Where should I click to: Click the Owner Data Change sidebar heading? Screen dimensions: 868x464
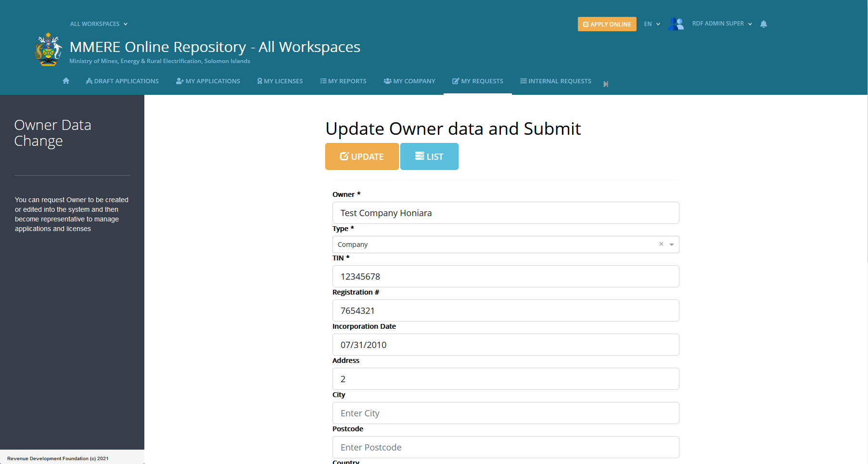click(x=53, y=133)
